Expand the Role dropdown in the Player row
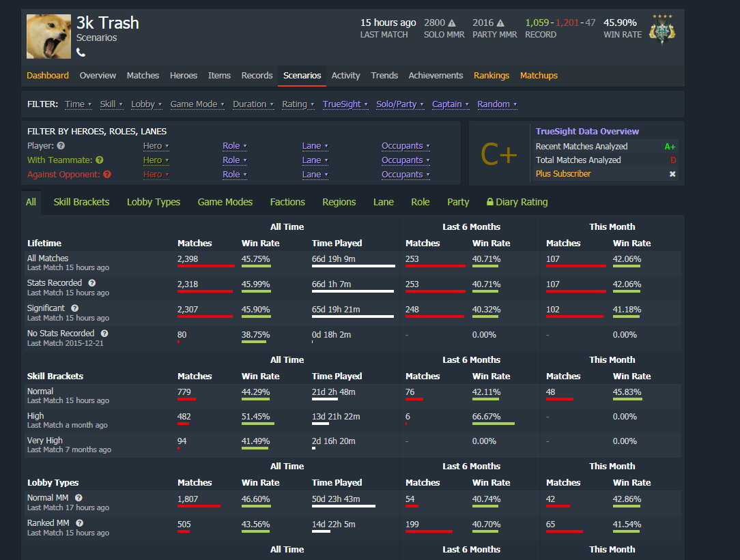 click(x=235, y=146)
